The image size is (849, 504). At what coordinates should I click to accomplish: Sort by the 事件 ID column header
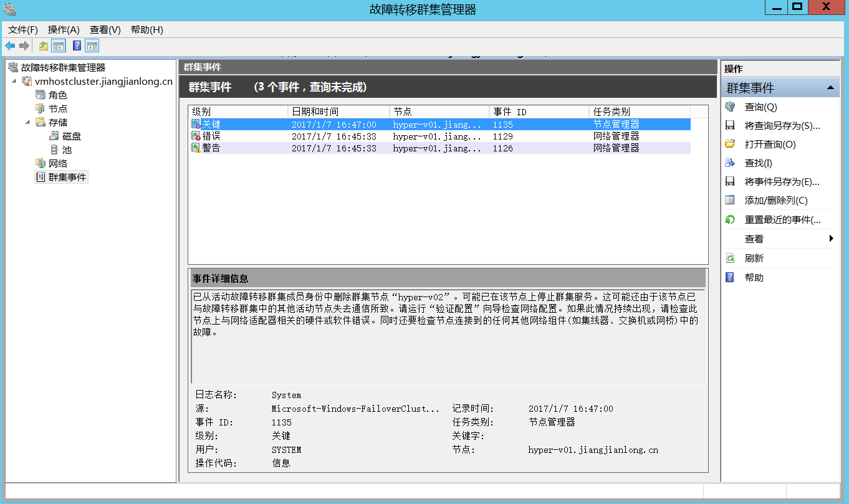pos(539,112)
